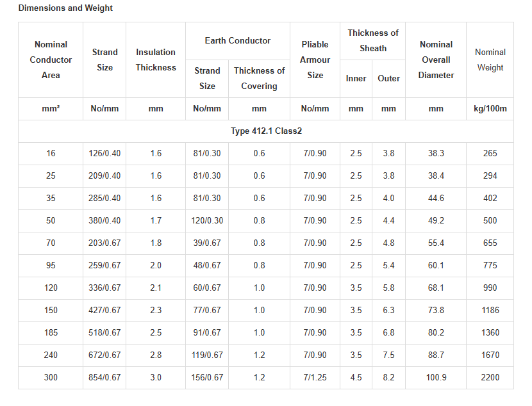Click overall diameter cell '60.1'
Viewport: 532px width, 406px height.
(x=436, y=265)
